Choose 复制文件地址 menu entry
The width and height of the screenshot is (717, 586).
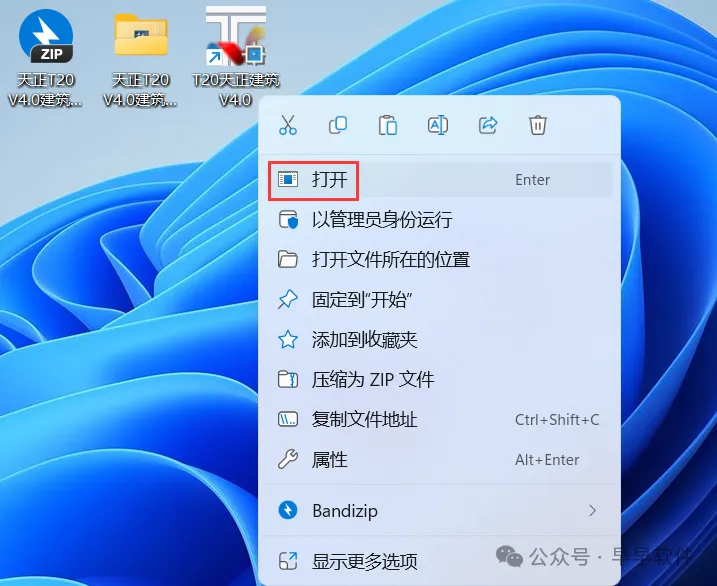[x=439, y=420]
